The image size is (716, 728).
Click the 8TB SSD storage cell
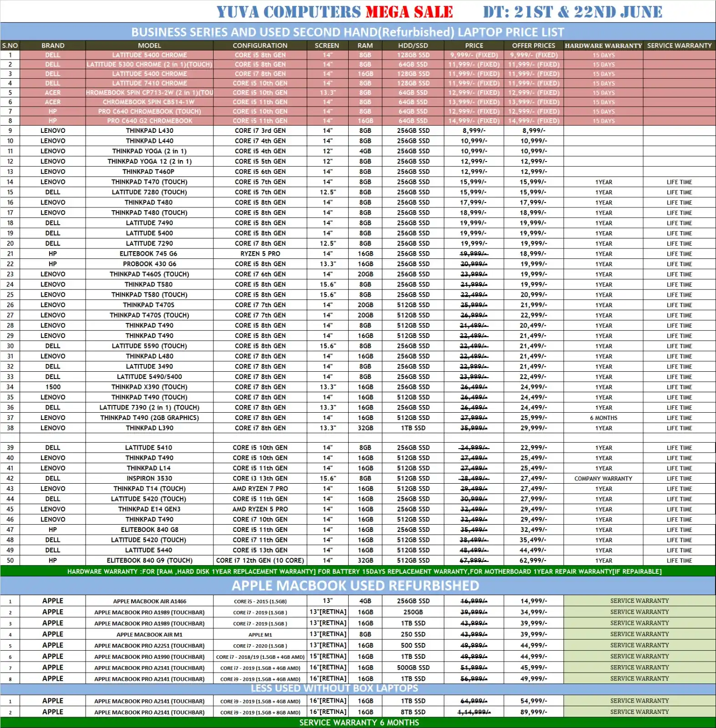[413, 712]
